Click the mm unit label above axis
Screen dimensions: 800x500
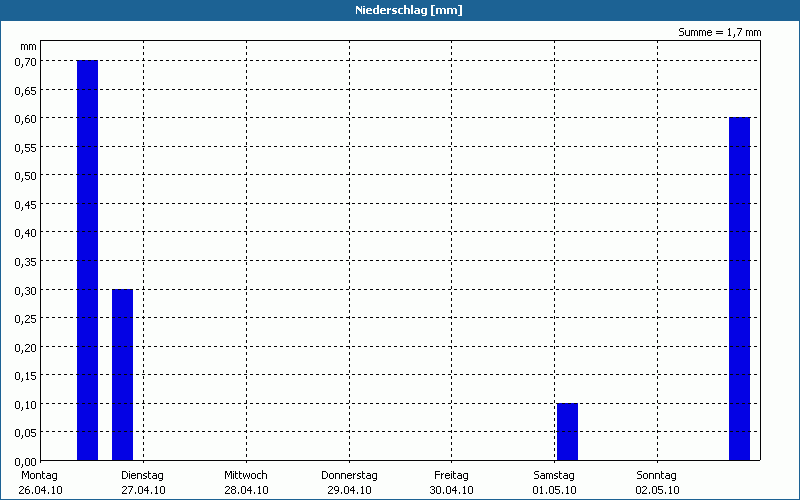coord(29,47)
